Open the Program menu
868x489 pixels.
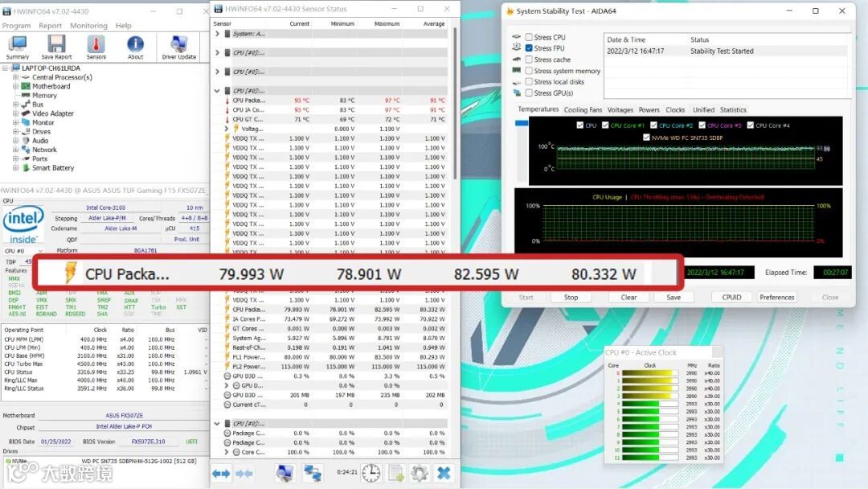17,26
